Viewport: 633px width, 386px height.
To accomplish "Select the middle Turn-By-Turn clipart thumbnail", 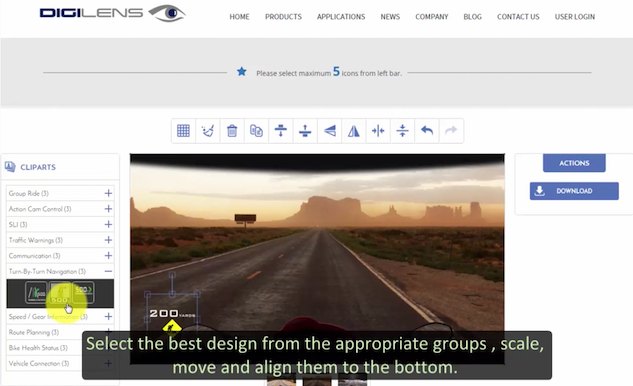I will click(60, 292).
